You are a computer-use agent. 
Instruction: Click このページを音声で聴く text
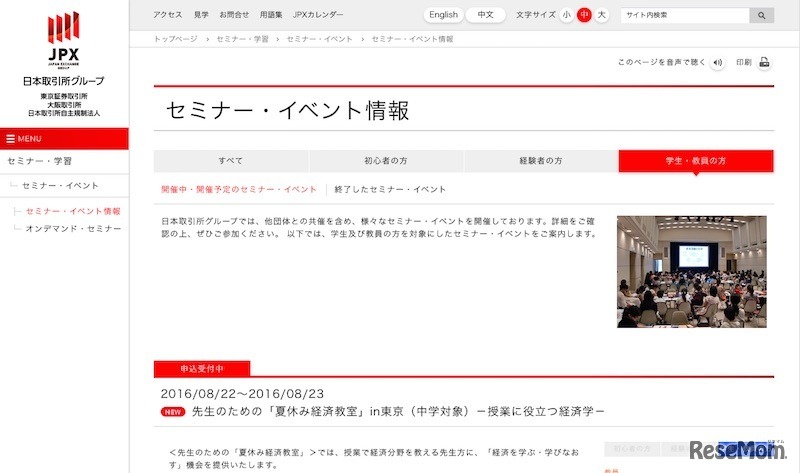(x=662, y=62)
